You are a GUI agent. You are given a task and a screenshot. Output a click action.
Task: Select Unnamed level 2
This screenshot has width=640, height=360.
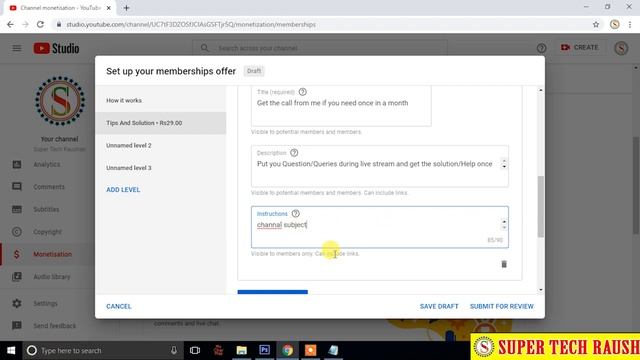160,145
